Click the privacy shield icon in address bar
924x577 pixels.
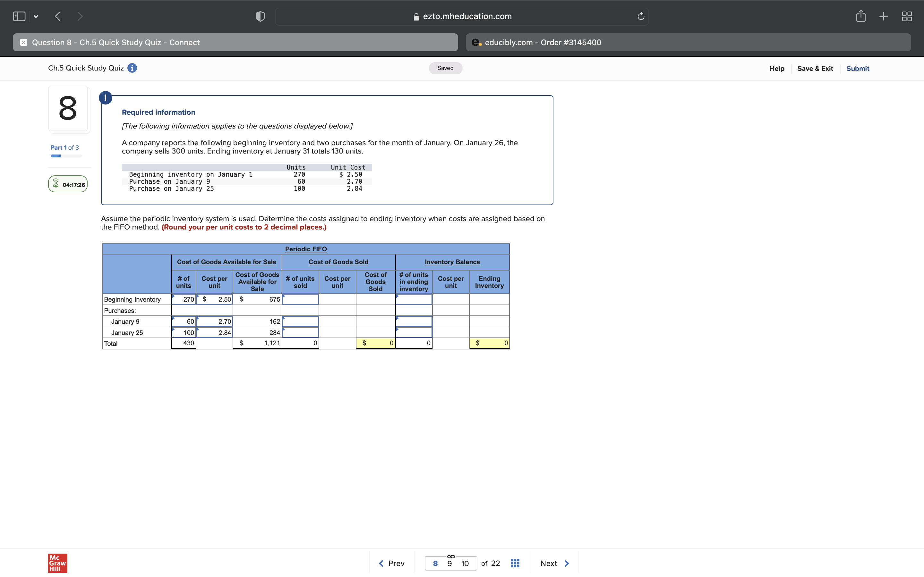[259, 16]
